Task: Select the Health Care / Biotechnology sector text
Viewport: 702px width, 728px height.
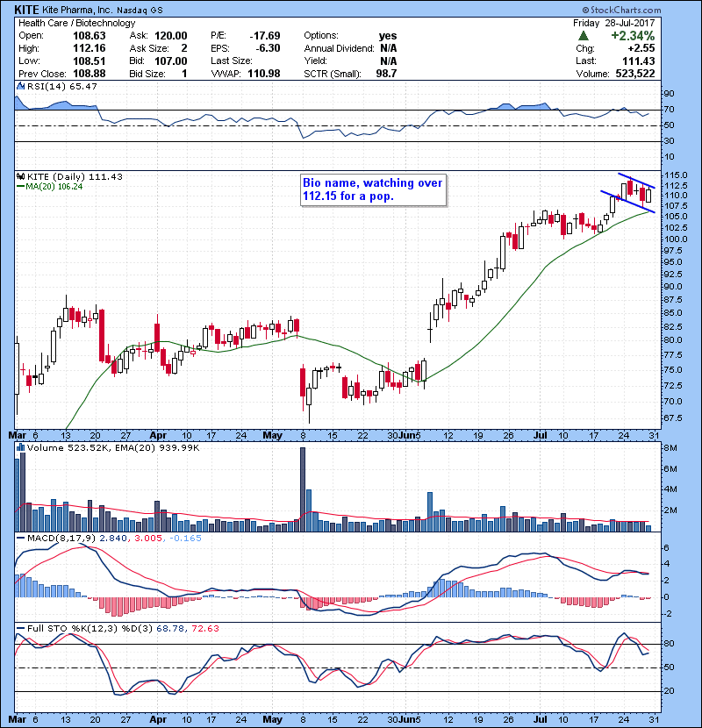Action: pos(76,23)
